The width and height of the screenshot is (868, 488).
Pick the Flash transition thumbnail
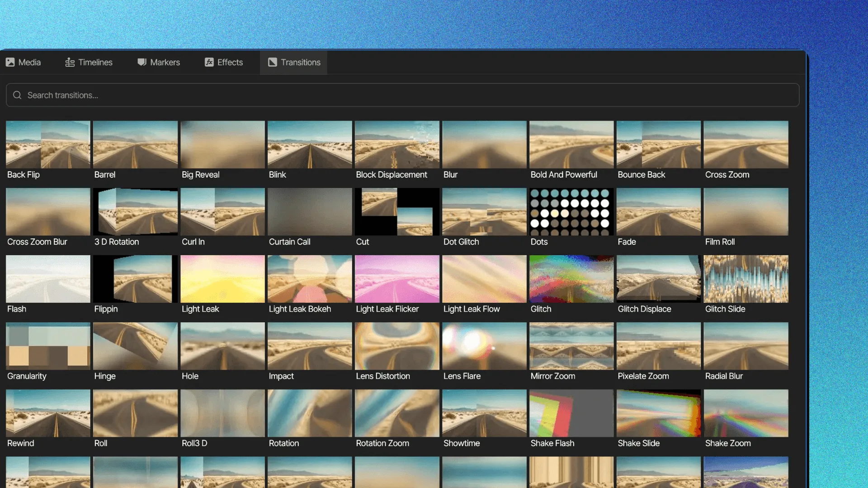[x=48, y=279]
